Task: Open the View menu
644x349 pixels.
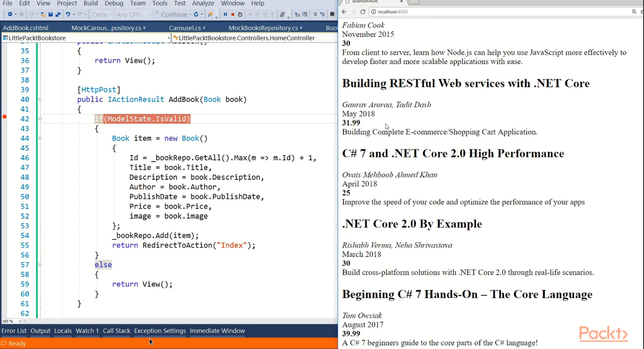Action: pos(43,3)
